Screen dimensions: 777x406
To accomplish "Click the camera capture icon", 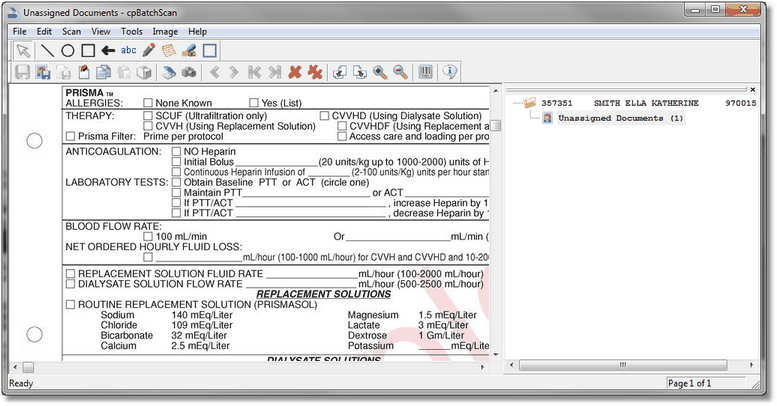I will tap(189, 72).
